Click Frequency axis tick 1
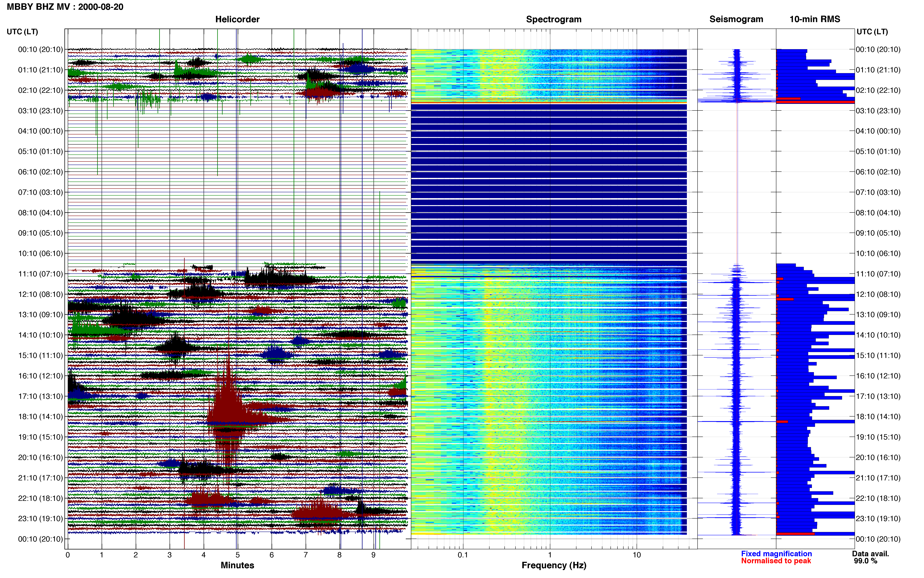Viewport: 924px width, 578px height. (550, 555)
